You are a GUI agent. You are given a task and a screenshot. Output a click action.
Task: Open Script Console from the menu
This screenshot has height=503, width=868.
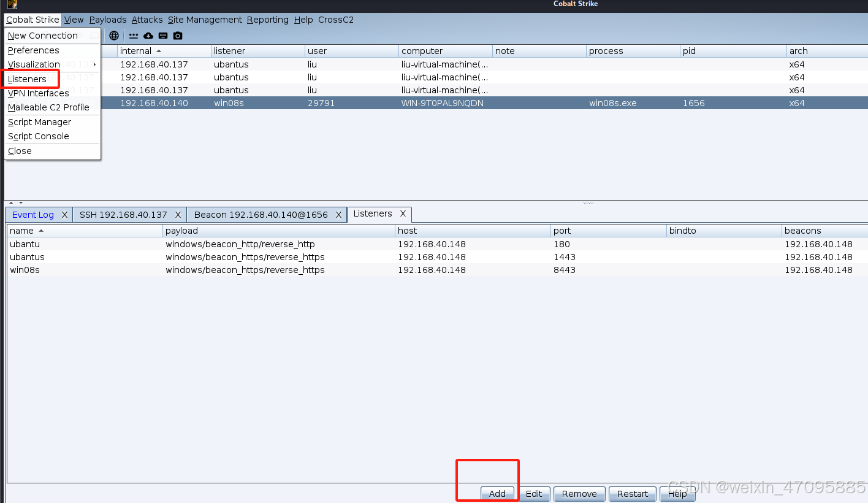pos(52,136)
